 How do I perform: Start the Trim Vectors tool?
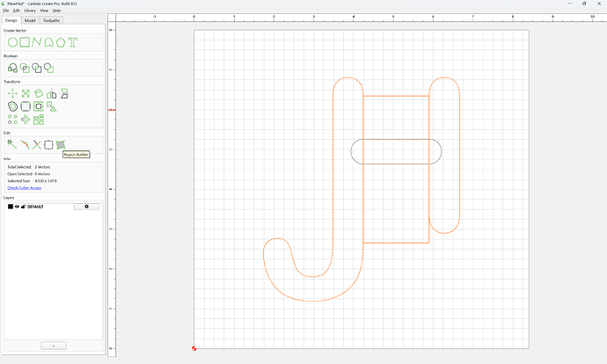(x=37, y=145)
